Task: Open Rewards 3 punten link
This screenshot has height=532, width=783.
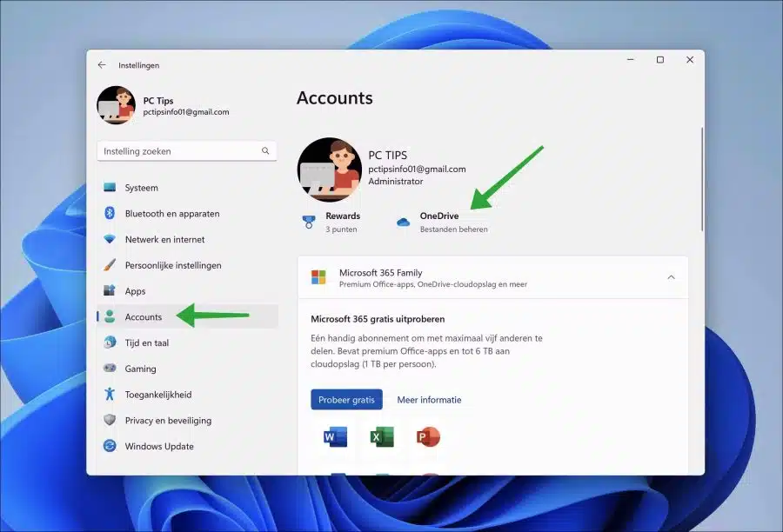Action: [331, 222]
